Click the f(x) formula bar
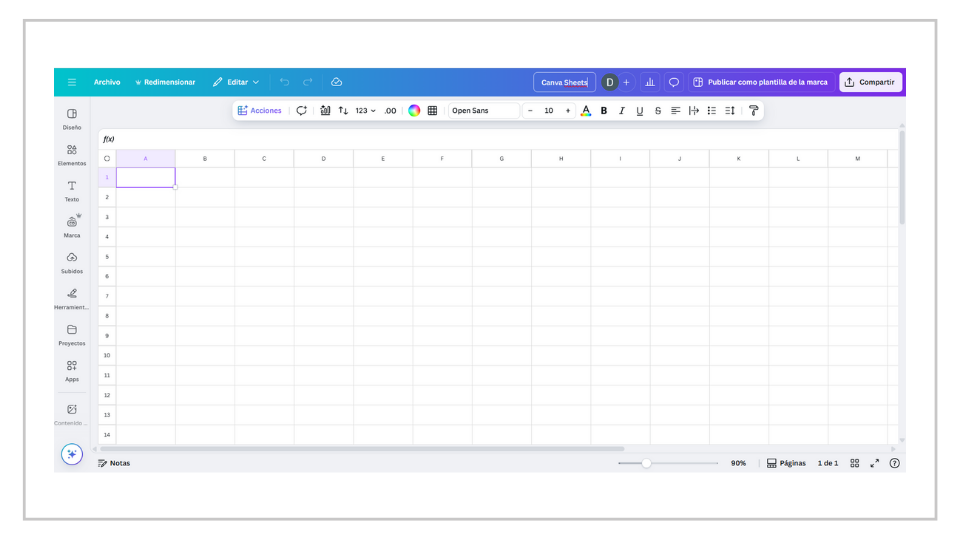This screenshot has width=960, height=540. tap(498, 139)
